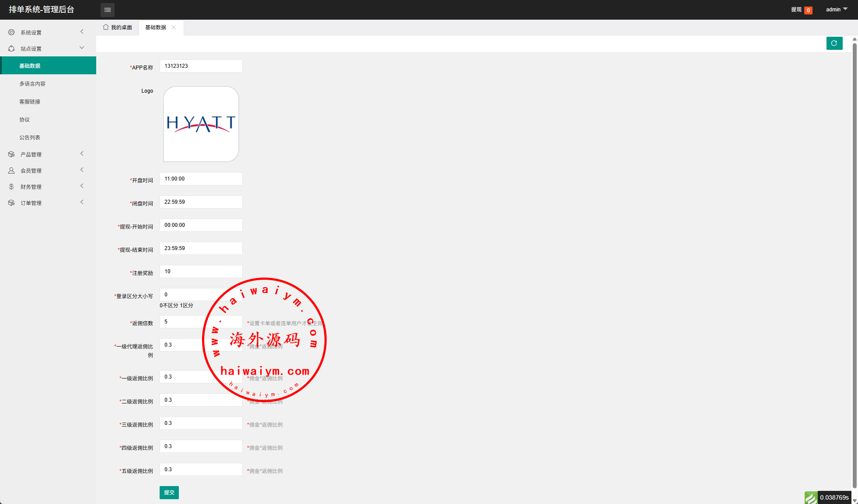858x504 pixels.
Task: Click the 系统设置 gear icon
Action: pos(11,32)
